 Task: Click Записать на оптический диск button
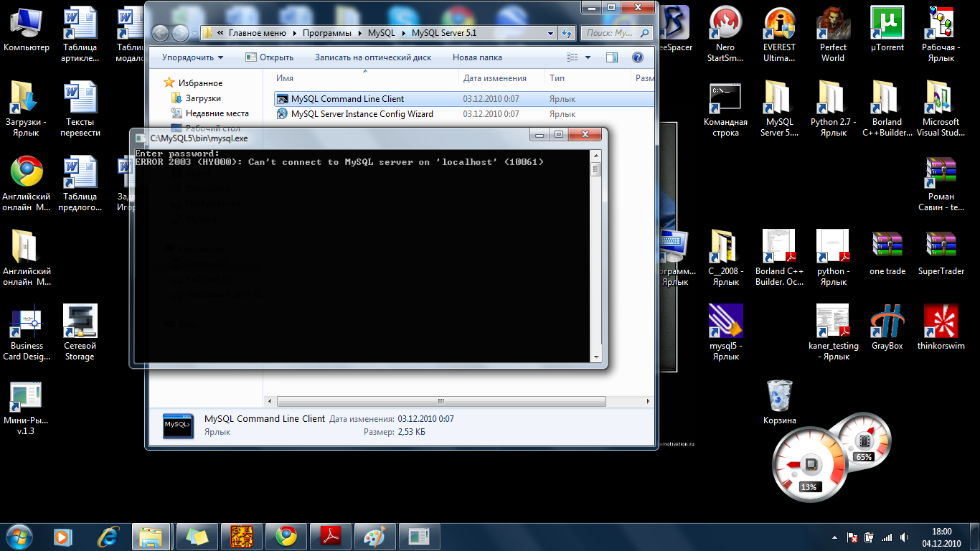373,57
